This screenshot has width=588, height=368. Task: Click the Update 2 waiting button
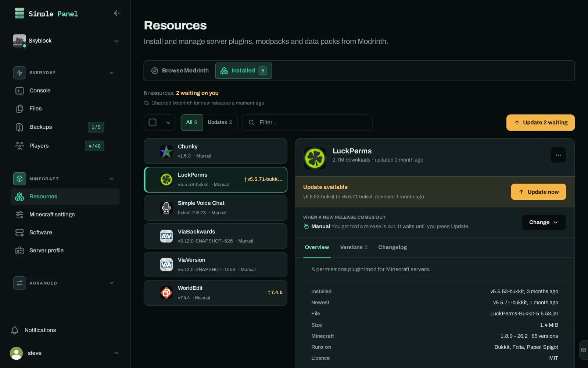click(x=540, y=123)
